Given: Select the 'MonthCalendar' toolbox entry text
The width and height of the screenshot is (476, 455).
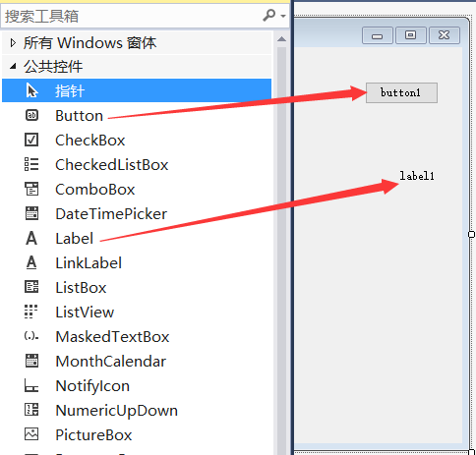Looking at the screenshot, I should point(111,362).
